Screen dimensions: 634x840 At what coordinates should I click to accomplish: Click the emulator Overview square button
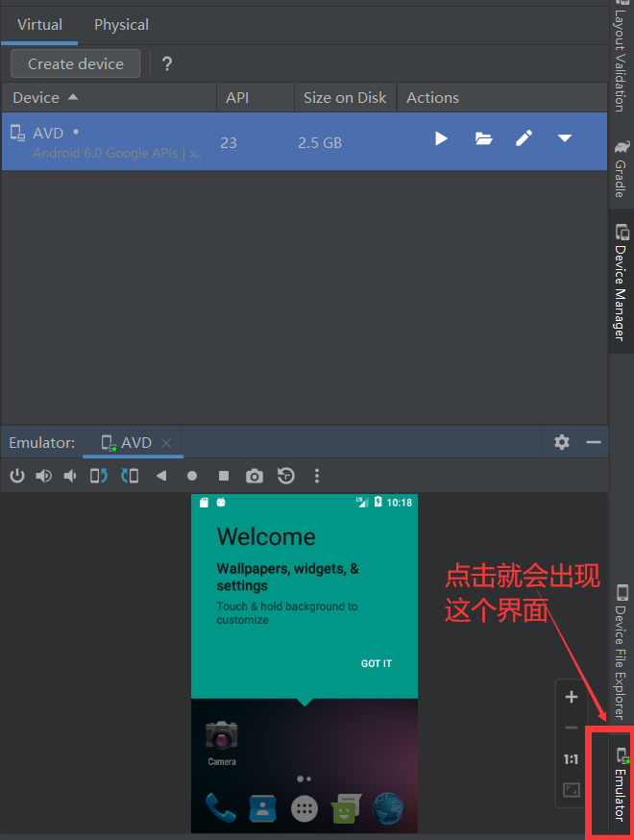pos(224,475)
